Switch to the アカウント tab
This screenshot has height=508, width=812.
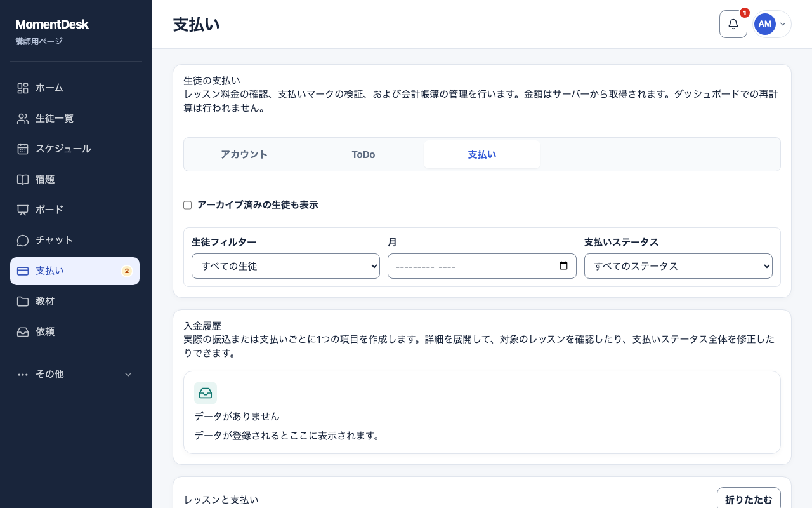[244, 154]
